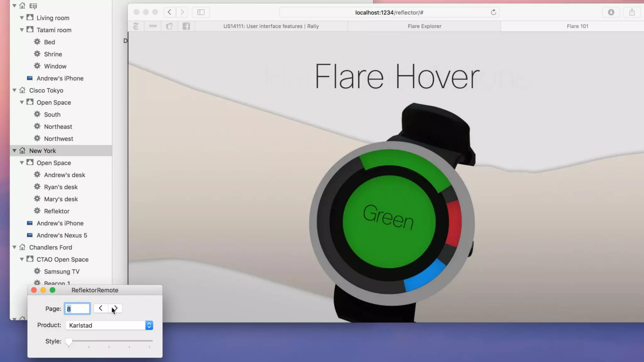The height and width of the screenshot is (362, 644).
Task: Switch to US14111 Rally tab
Action: [271, 26]
